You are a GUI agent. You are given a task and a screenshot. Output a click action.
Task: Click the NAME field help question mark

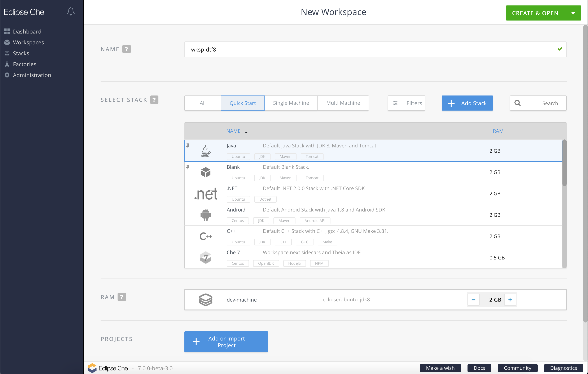(x=126, y=49)
